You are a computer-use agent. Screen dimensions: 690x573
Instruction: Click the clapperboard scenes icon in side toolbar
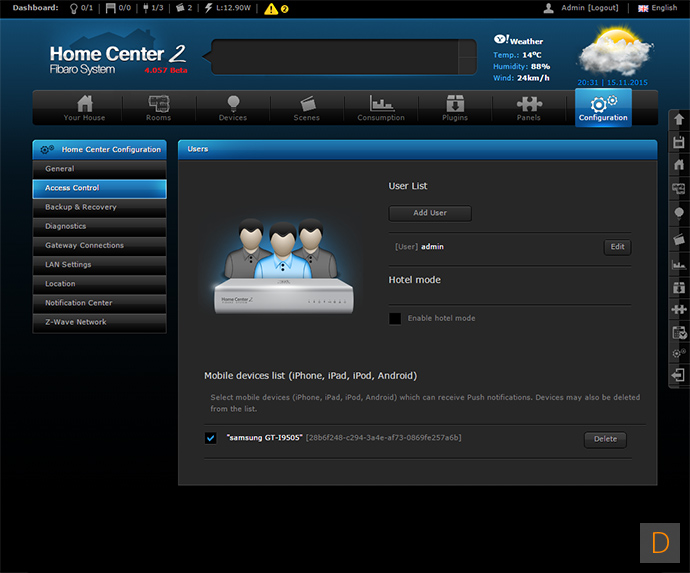coord(679,239)
